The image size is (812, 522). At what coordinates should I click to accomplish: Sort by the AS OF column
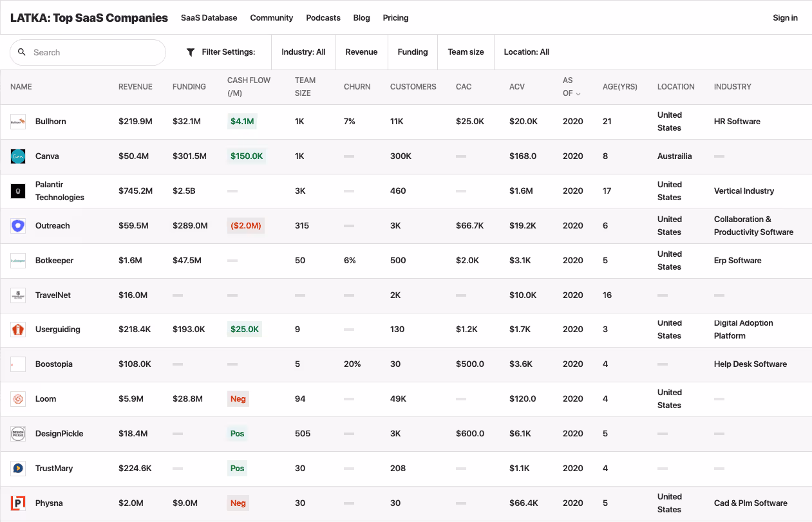pos(571,87)
